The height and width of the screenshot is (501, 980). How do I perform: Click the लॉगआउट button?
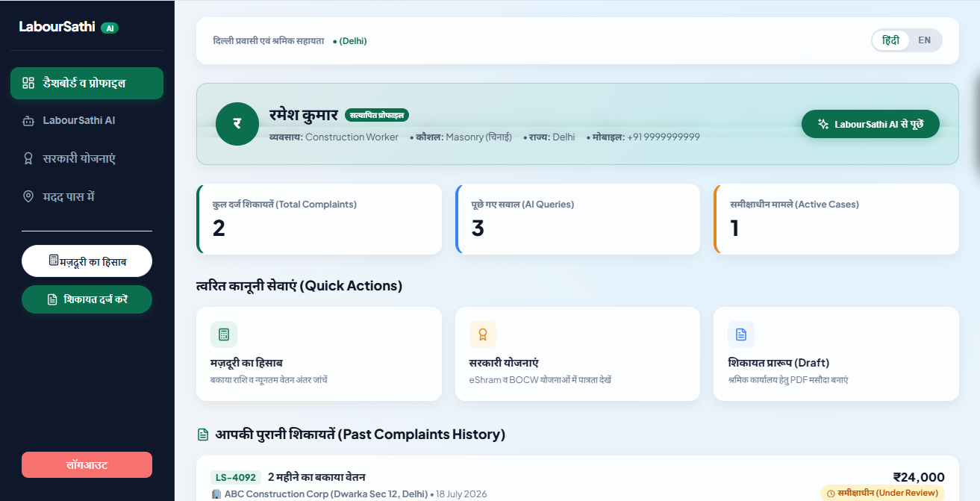point(87,464)
